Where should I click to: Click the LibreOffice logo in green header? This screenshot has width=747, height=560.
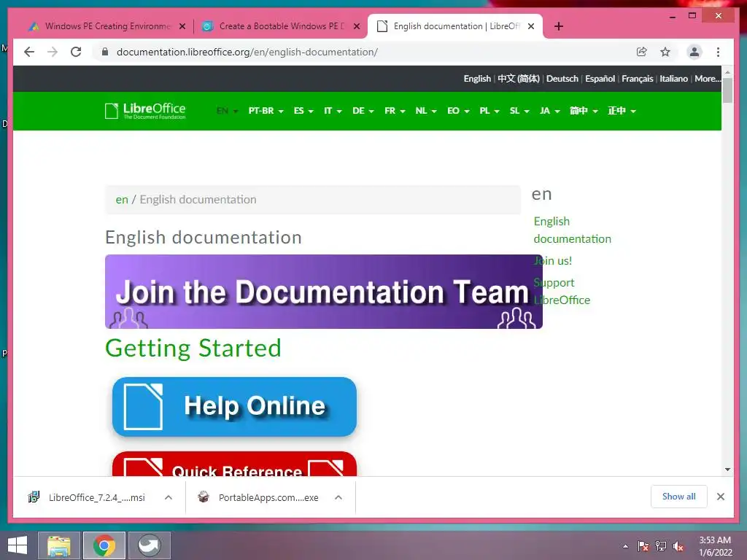pos(145,111)
